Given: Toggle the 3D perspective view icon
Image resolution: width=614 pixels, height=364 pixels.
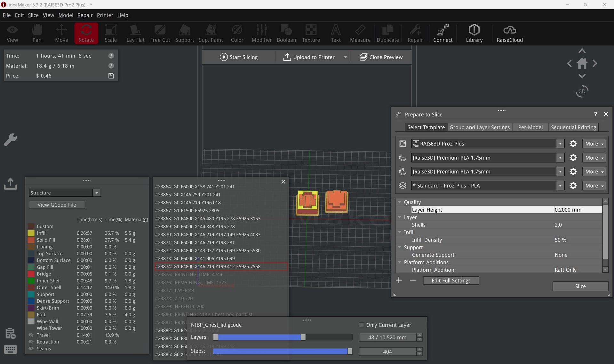Looking at the screenshot, I should click(582, 91).
